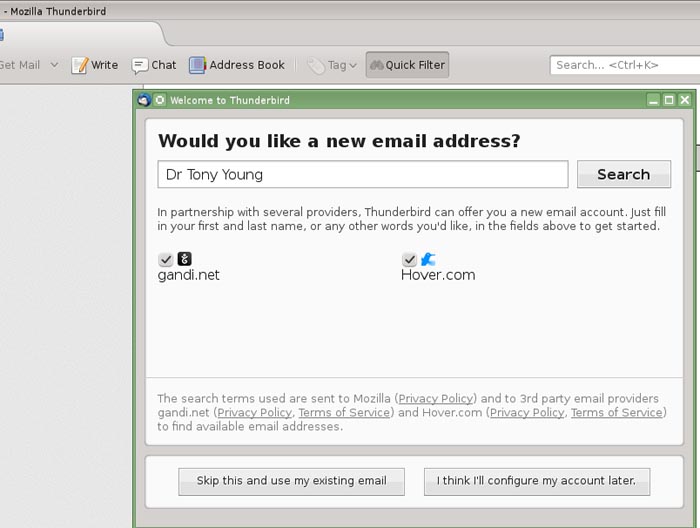The height and width of the screenshot is (528, 700).
Task: Uncheck the Hover.com provider checkbox
Action: click(x=409, y=259)
